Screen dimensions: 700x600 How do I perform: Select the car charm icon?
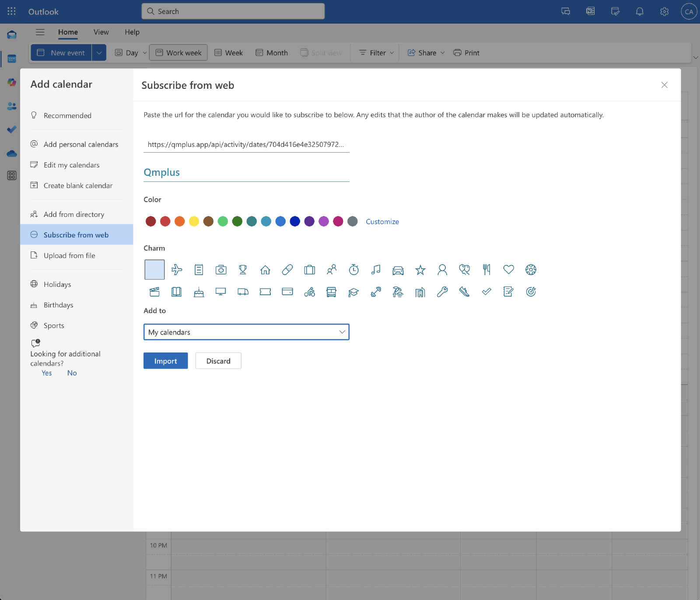[398, 270]
